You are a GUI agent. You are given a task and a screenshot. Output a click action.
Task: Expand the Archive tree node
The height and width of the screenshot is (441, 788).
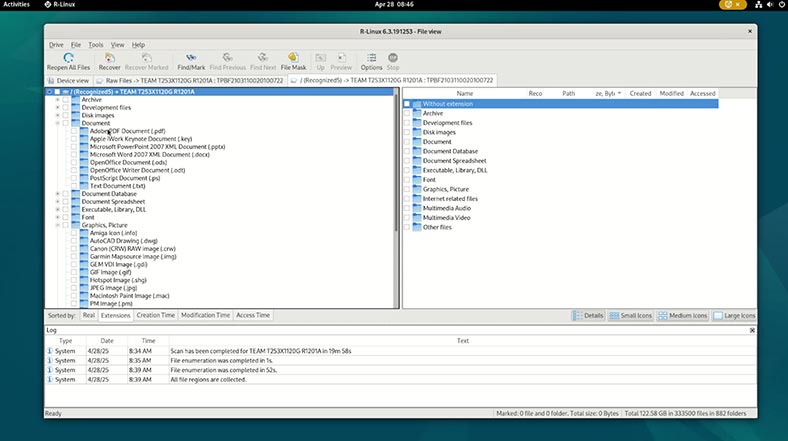click(x=57, y=99)
